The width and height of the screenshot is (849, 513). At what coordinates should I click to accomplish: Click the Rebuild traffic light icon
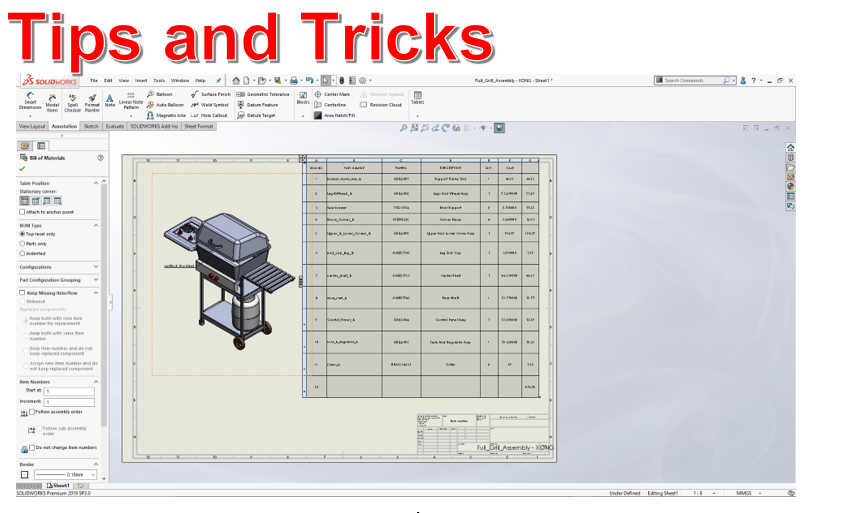tap(342, 81)
